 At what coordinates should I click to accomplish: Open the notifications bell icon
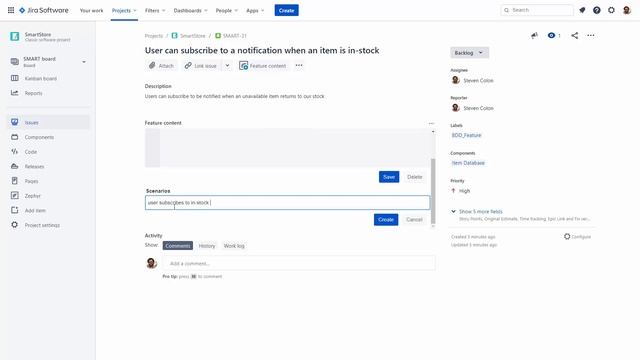[582, 10]
